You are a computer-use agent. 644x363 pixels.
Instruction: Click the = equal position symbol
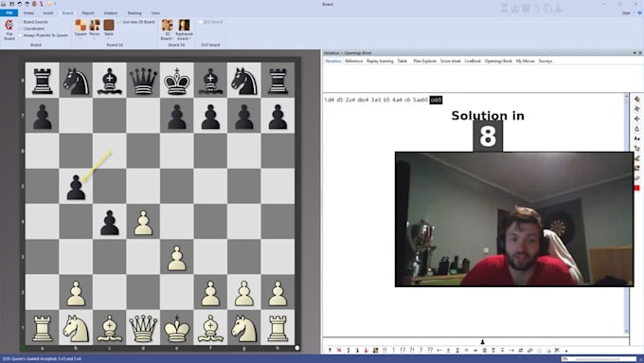pyautogui.click(x=466, y=351)
